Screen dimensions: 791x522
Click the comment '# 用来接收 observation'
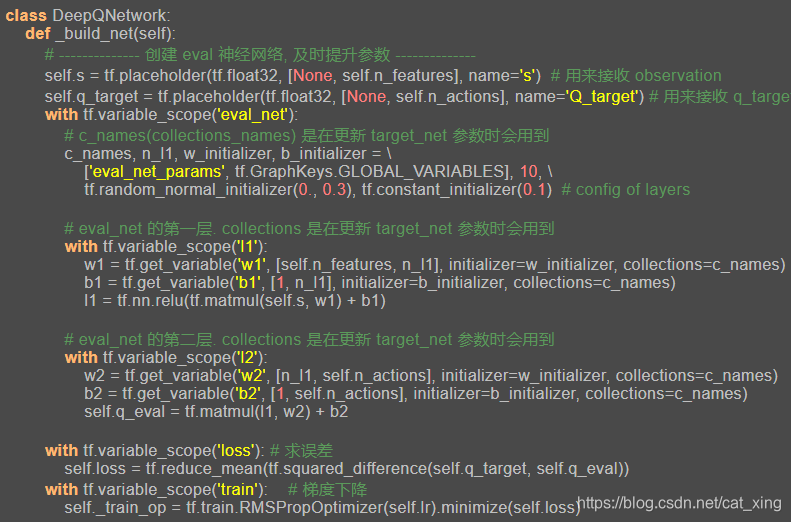636,76
